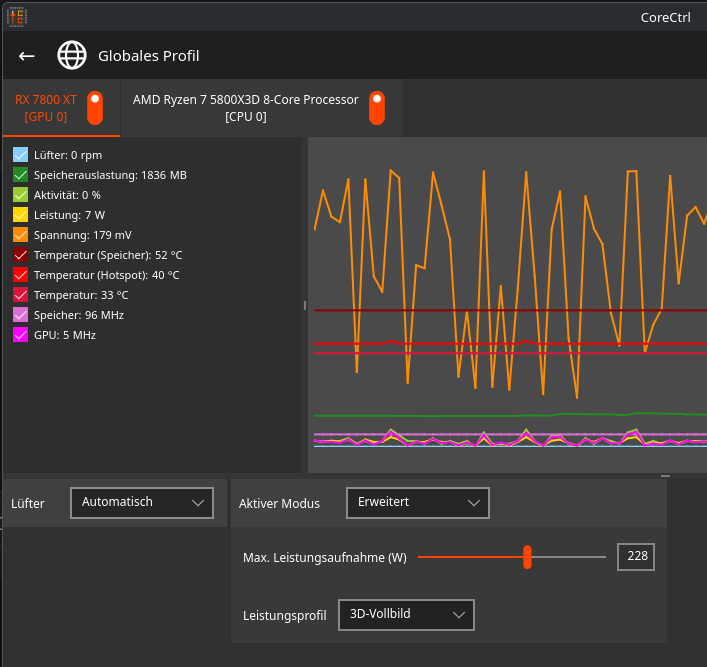Toggle the Ryzen 7 5800X3D CPU switch
The height and width of the screenshot is (667, 707).
376,108
